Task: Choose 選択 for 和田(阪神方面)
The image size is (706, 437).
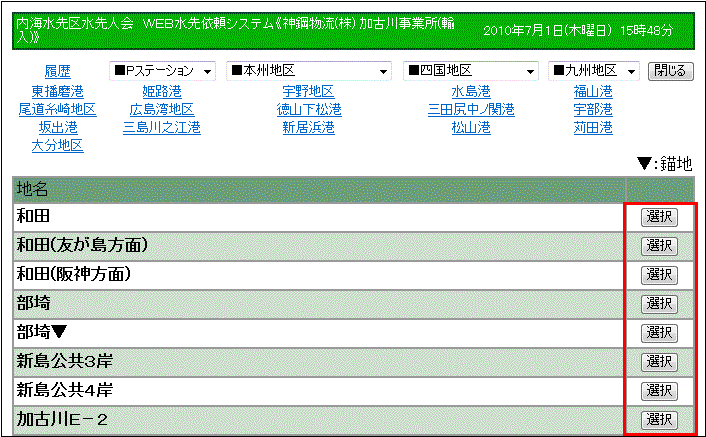Action: (659, 274)
